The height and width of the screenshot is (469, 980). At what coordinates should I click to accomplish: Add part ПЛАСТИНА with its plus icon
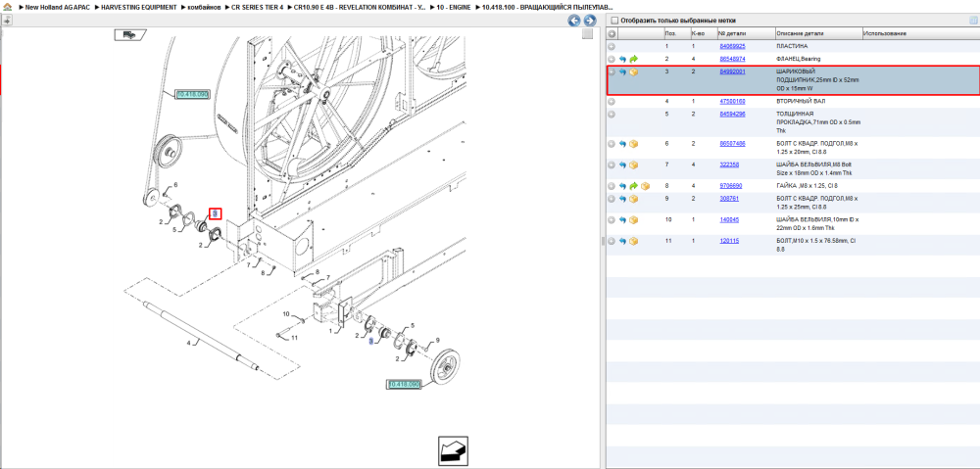point(612,46)
